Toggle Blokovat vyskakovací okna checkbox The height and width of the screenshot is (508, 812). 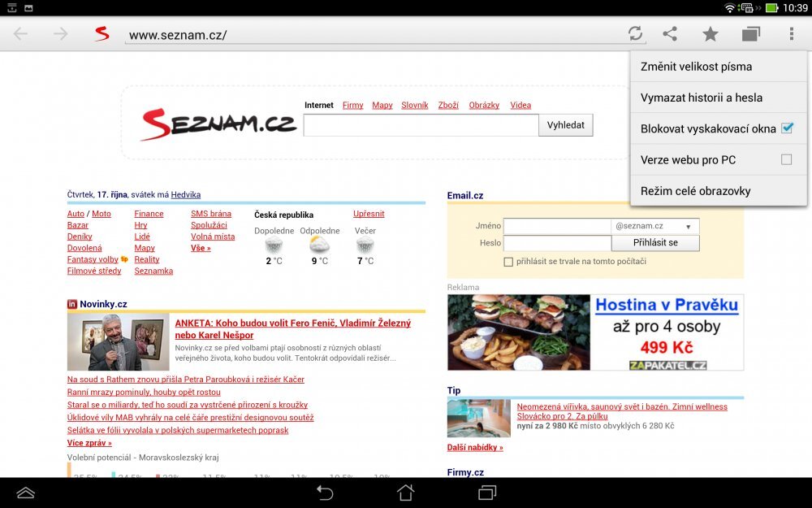[x=786, y=128]
